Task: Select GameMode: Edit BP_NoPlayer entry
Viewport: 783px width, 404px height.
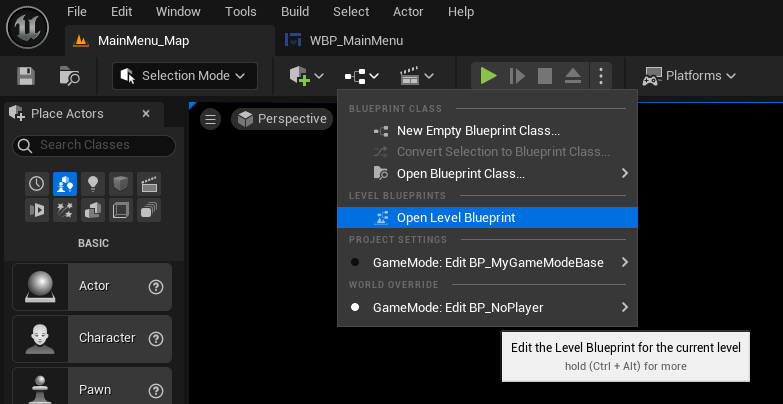Action: coord(487,308)
